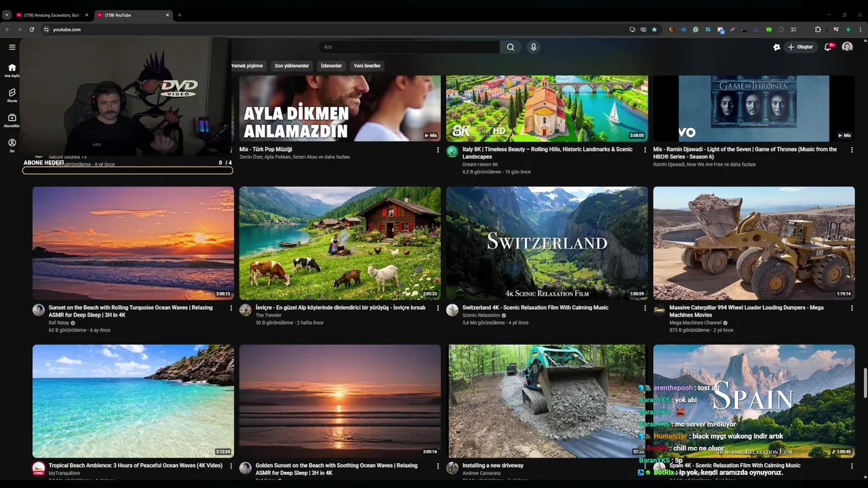
Task: Open the tab search dropdown arrow
Action: click(7, 15)
